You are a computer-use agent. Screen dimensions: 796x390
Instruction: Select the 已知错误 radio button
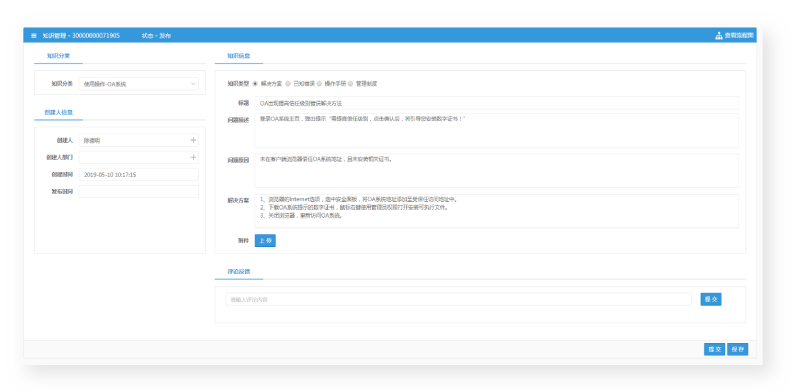click(x=288, y=83)
